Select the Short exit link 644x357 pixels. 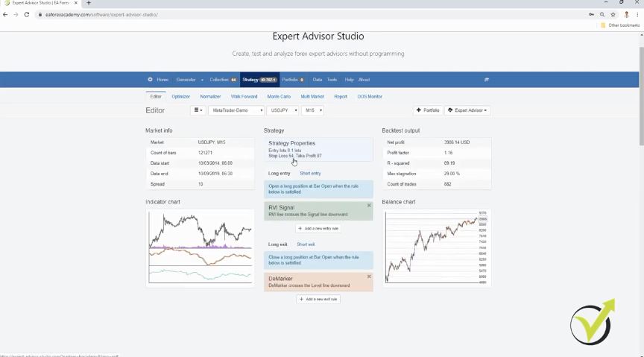point(306,244)
